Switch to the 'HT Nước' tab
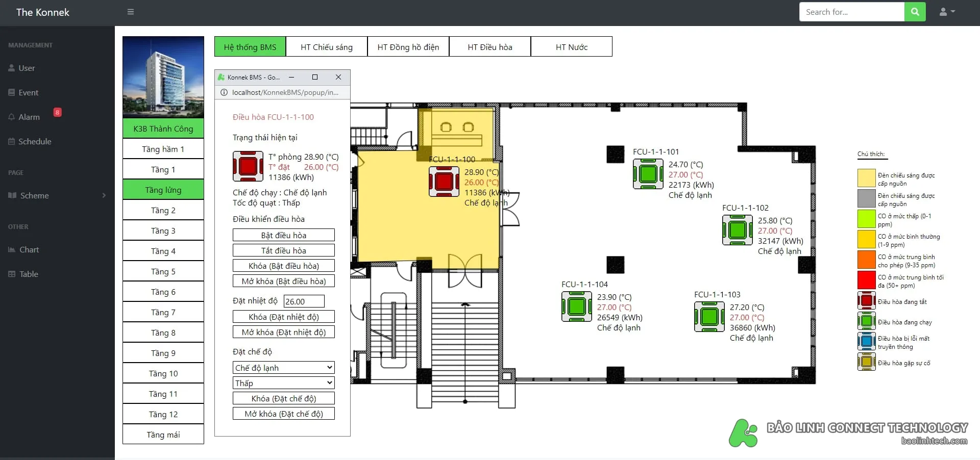Viewport: 980px width, 460px height. 572,46
